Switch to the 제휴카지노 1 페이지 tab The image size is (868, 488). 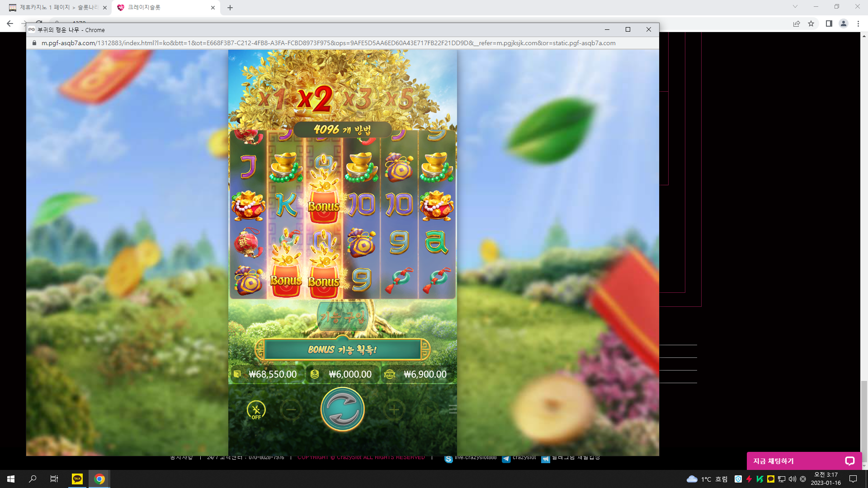pyautogui.click(x=59, y=8)
